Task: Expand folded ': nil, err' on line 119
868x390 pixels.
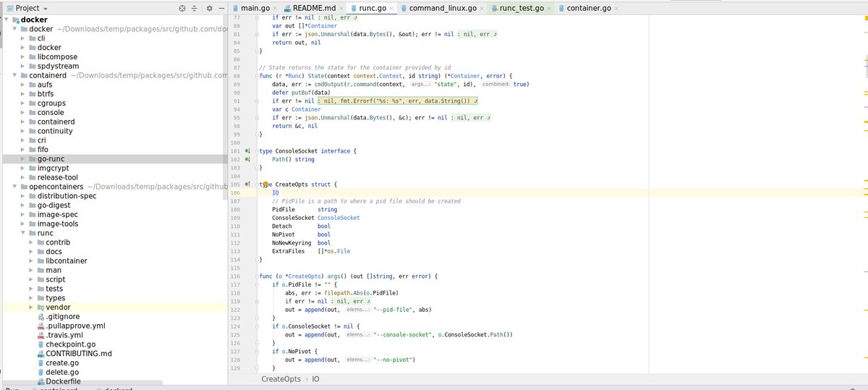Action: (351, 301)
